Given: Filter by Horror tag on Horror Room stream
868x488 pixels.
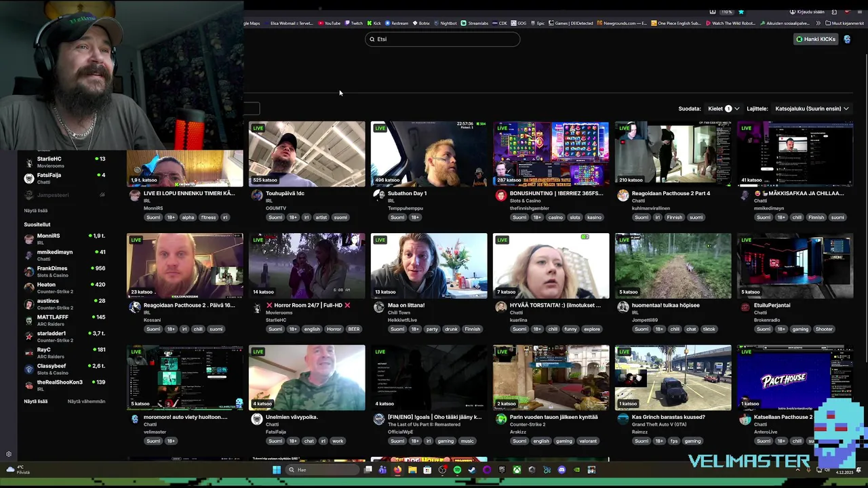Looking at the screenshot, I should pos(334,329).
